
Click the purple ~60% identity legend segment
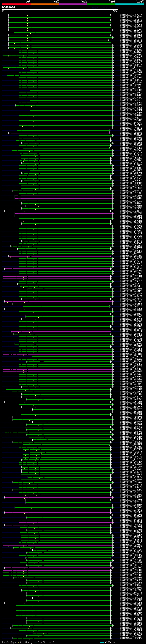pyautogui.click(x=73, y=4)
